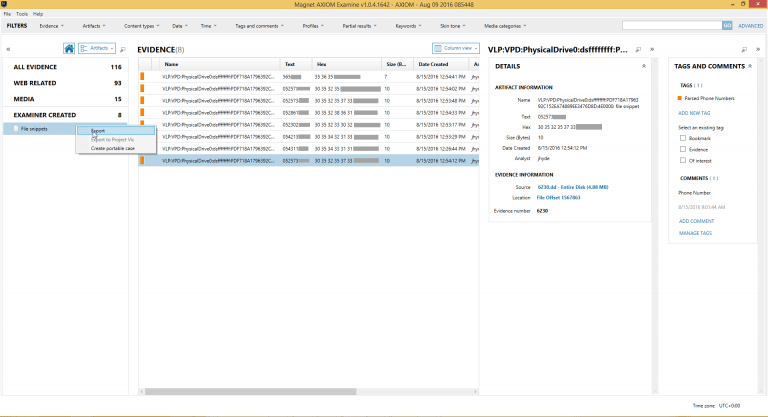Image resolution: width=768 pixels, height=417 pixels.
Task: Open the Profiles filter dropdown
Action: (312, 26)
